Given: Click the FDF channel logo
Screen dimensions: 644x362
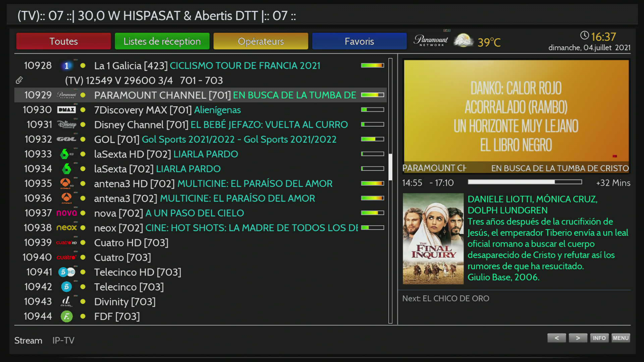Looking at the screenshot, I should point(66,317).
